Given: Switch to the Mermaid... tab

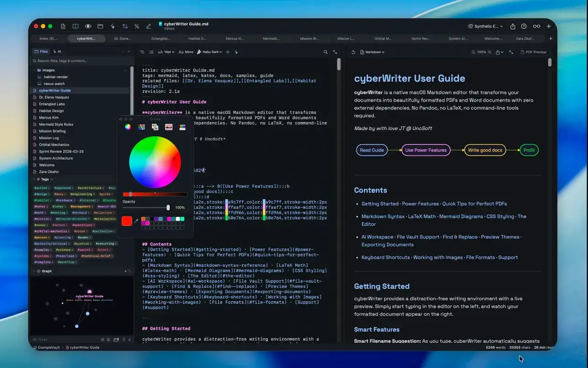Looking at the screenshot, I should [x=271, y=38].
